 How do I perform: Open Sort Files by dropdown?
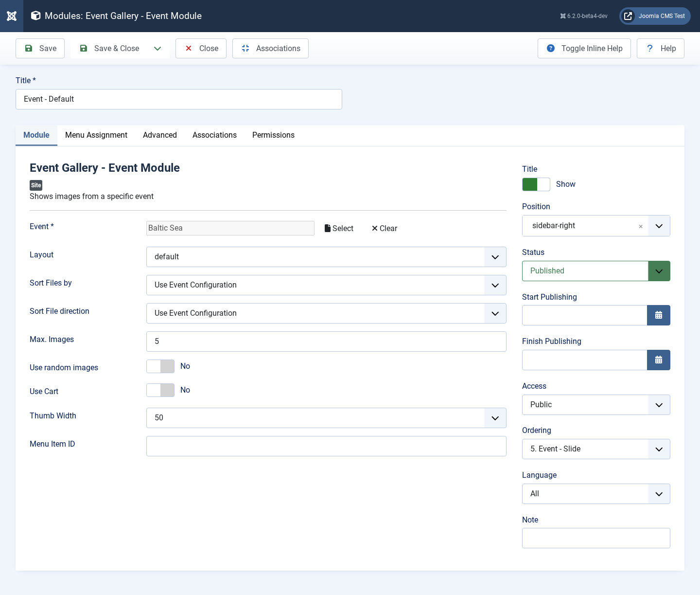click(x=326, y=285)
